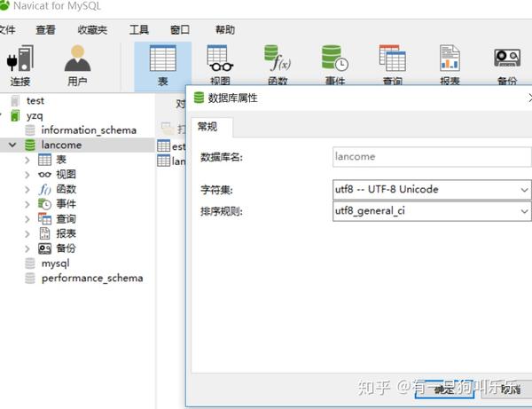Click the 函数 f() icon in the tree
Image resolution: width=532 pixels, height=409 pixels.
pyautogui.click(x=45, y=189)
